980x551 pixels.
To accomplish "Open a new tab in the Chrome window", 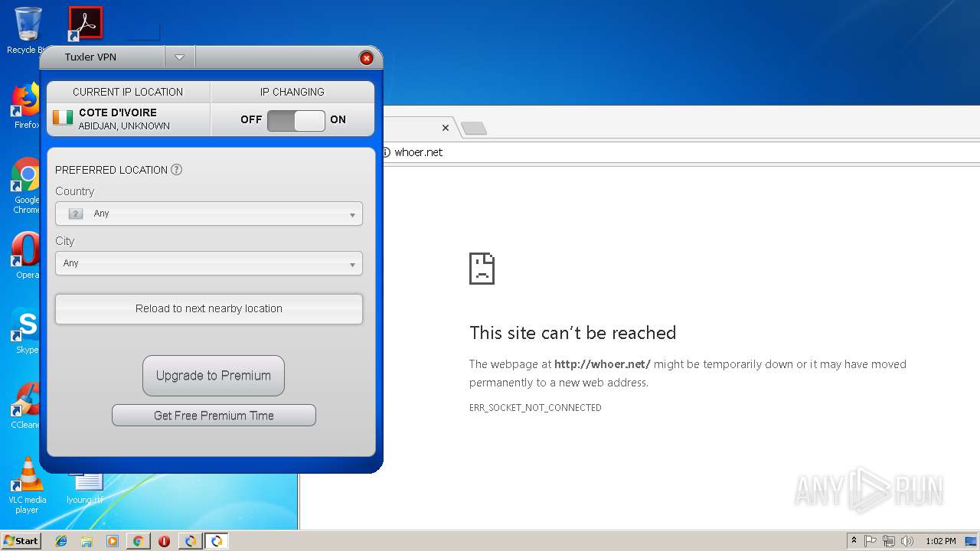I will click(474, 128).
